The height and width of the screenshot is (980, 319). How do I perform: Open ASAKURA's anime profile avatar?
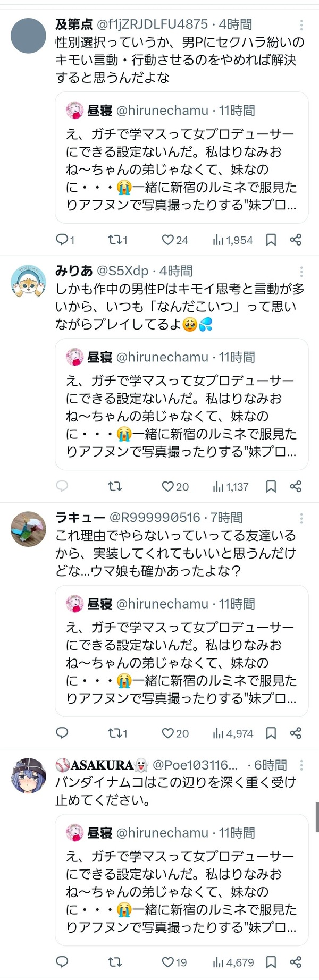pyautogui.click(x=29, y=776)
